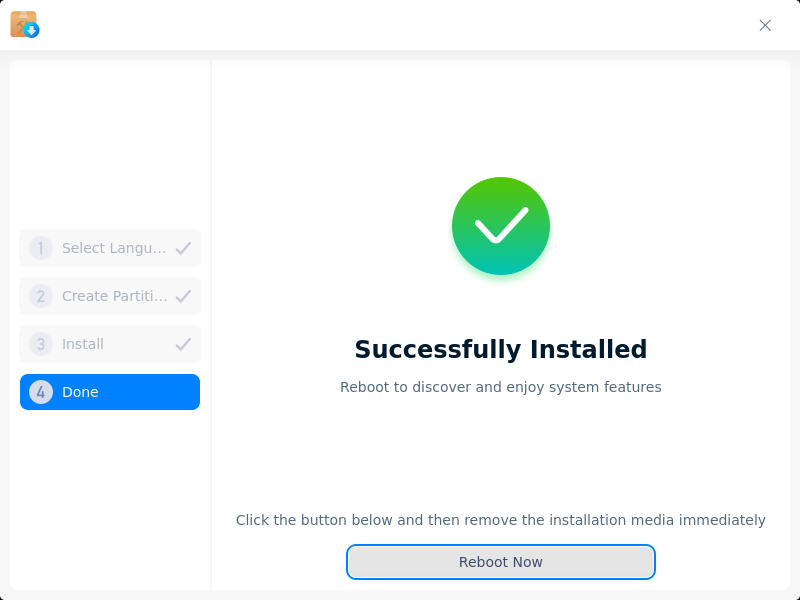Click the step 1 number circle
The height and width of the screenshot is (600, 800).
pyautogui.click(x=41, y=248)
